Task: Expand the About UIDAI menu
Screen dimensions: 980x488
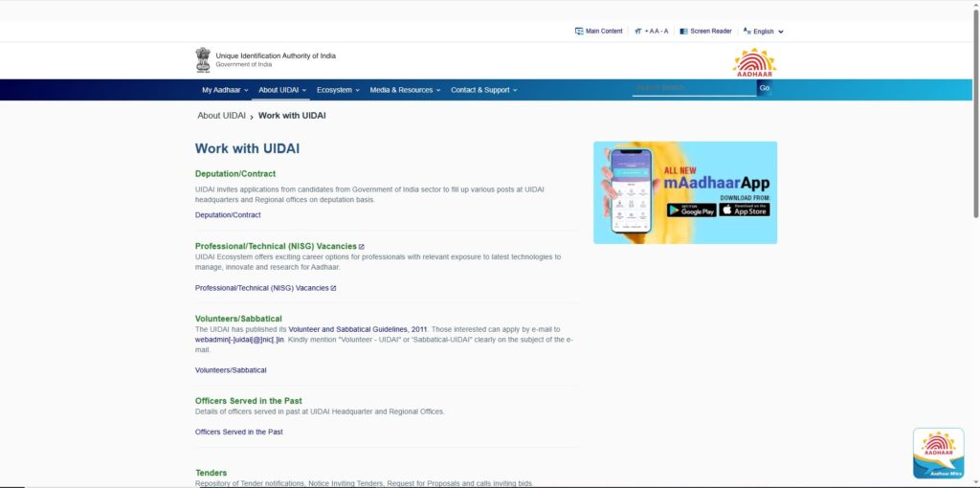Action: tap(282, 90)
